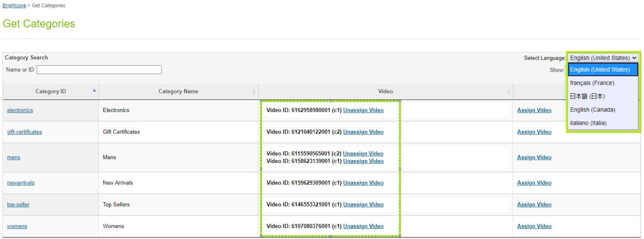Open the Brightcove breadcrumb link
Image resolution: width=644 pixels, height=239 pixels.
[14, 6]
